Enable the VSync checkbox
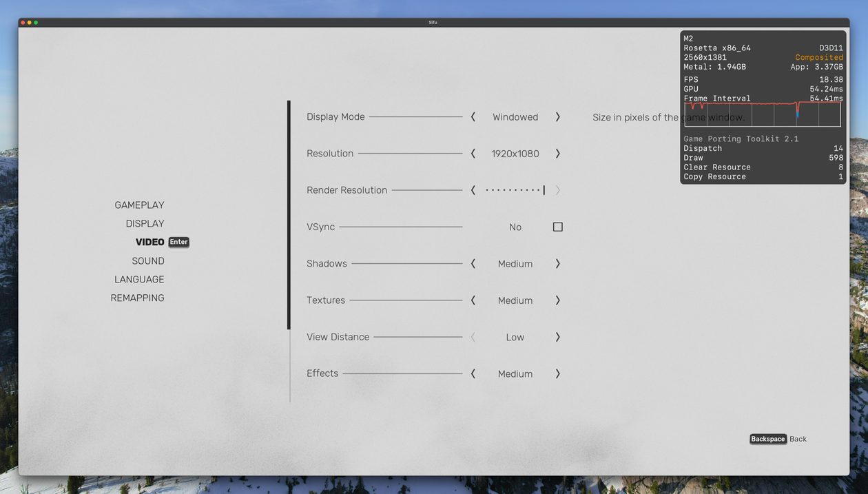This screenshot has height=494, width=868. (x=557, y=227)
